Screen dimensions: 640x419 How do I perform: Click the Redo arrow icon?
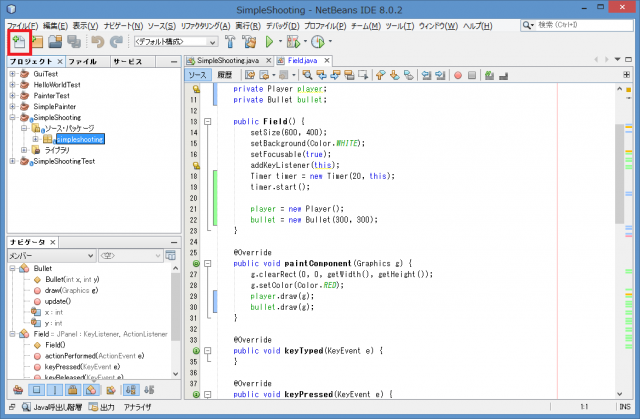(116, 42)
